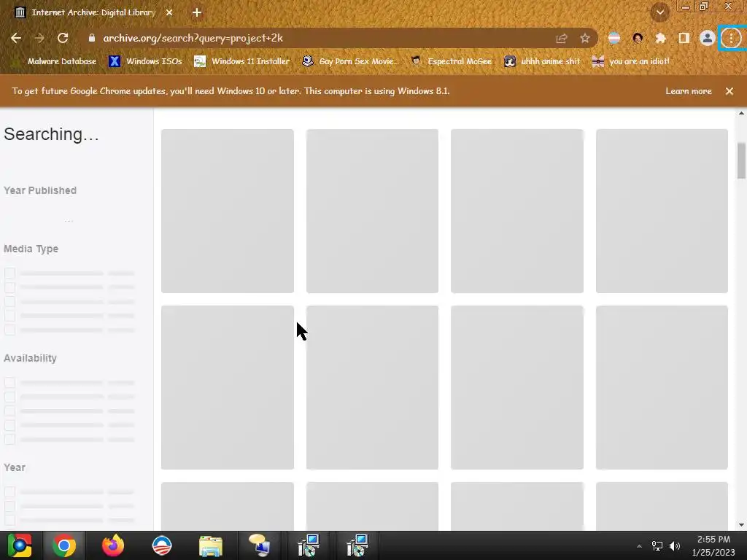Check first Media Type placeholder checkbox

[9, 273]
